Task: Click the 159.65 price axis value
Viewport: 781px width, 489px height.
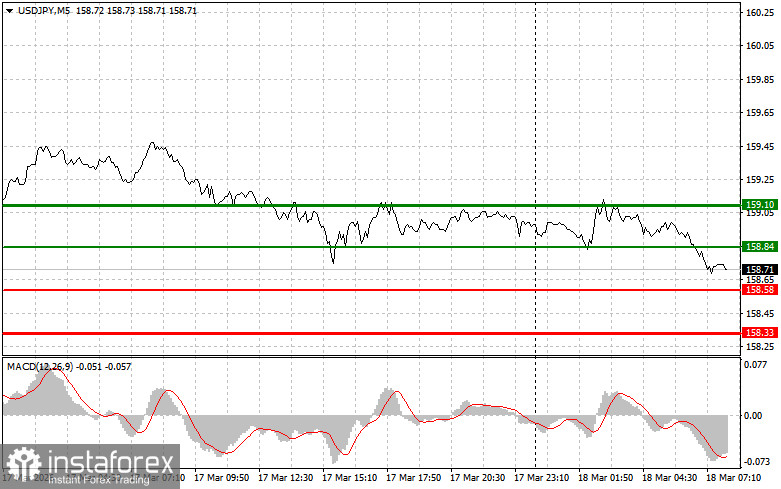Action: 760,113
